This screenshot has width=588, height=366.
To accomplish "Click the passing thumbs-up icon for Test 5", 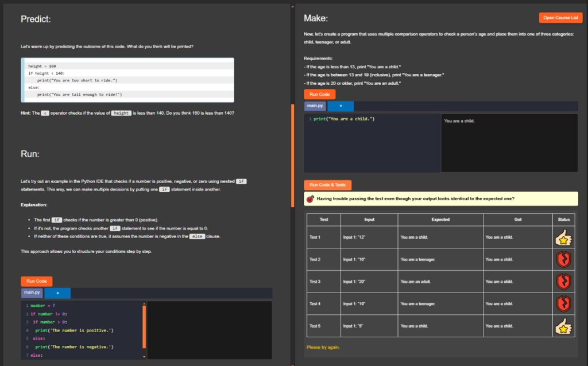I will click(x=563, y=326).
